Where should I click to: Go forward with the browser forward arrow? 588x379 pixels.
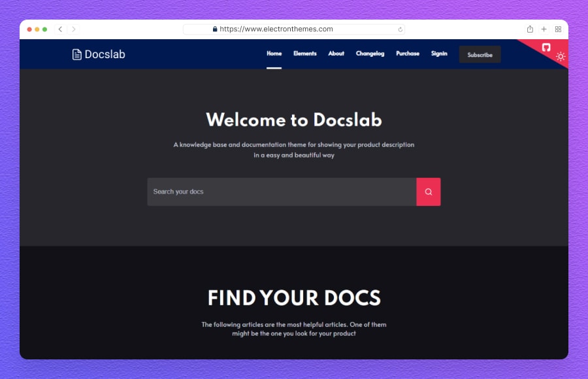(73, 29)
